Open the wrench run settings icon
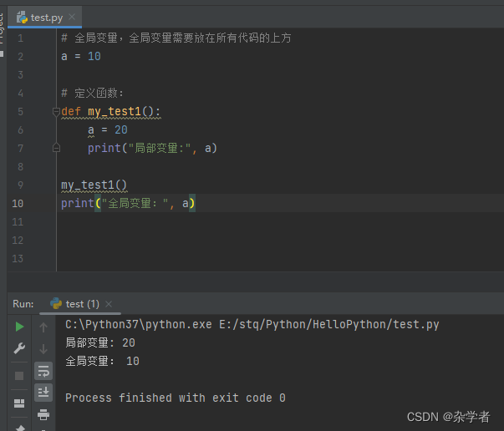 click(19, 348)
